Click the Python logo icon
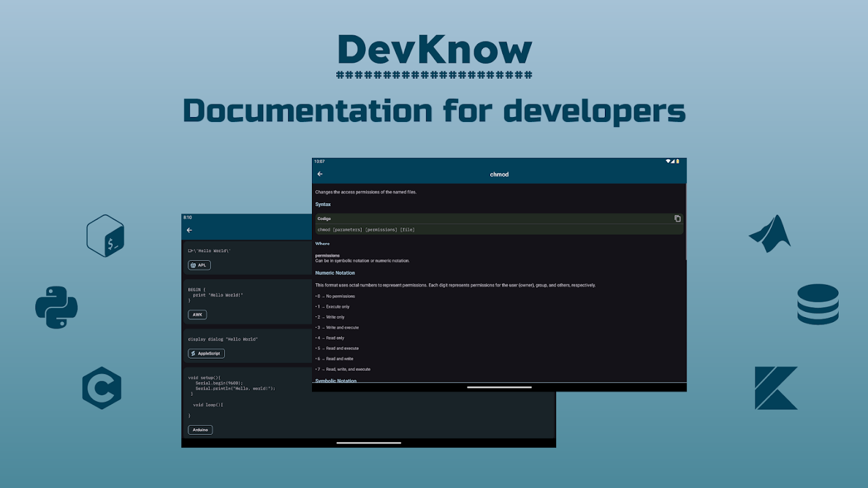This screenshot has height=488, width=868. 56,307
